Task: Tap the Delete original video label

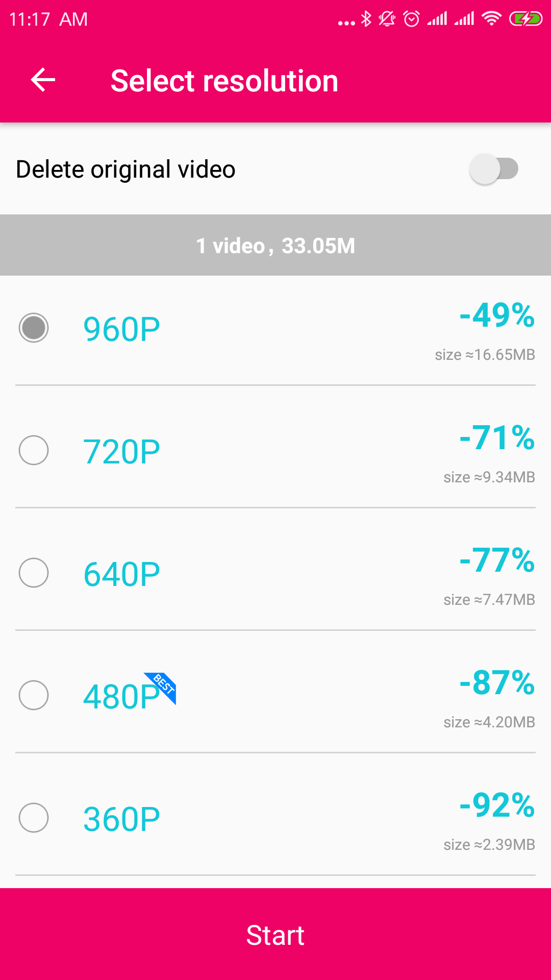Action: coord(126,169)
